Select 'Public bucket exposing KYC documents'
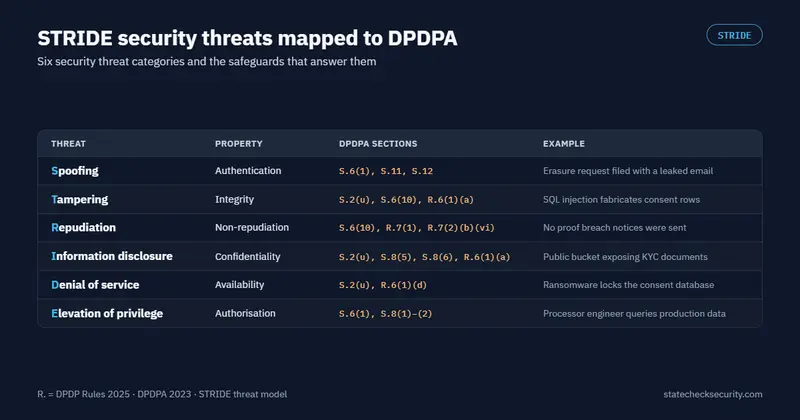800x420 pixels. pos(626,257)
